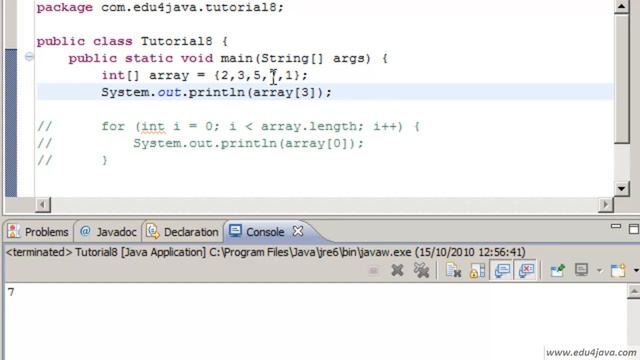This screenshot has width=640, height=360.
Task: Toggle Scroll Lock in the Console
Action: 478,271
